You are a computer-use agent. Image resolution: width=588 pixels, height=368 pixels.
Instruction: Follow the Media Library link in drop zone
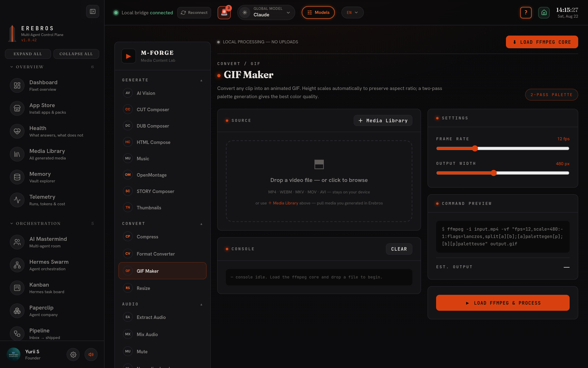point(283,203)
